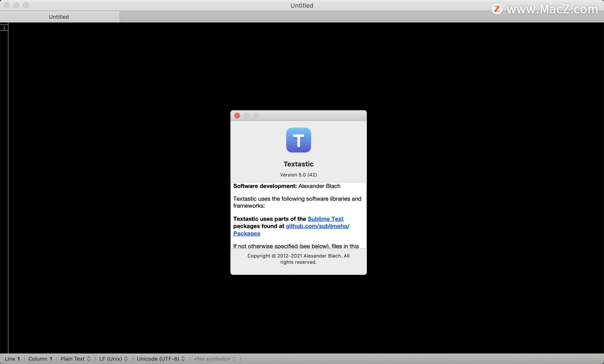This screenshot has width=604, height=364.
Task: Open the github.com/sublimehq/Packages link
Action: point(317,226)
